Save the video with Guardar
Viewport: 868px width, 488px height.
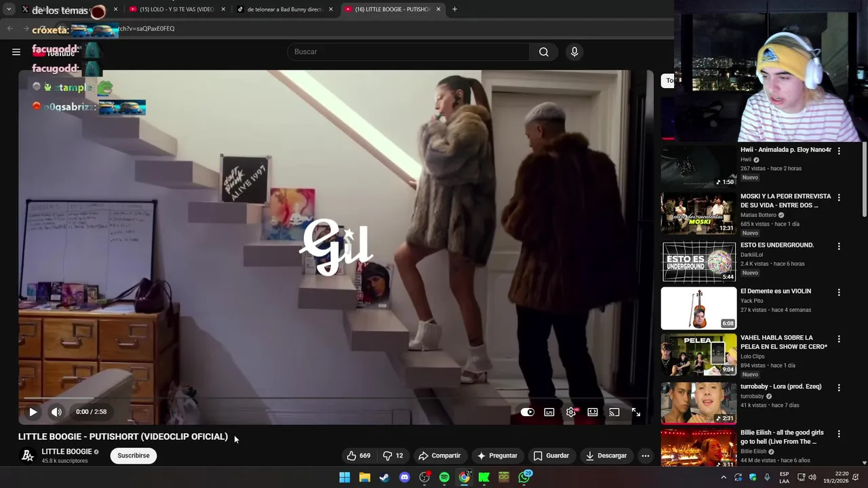[551, 455]
